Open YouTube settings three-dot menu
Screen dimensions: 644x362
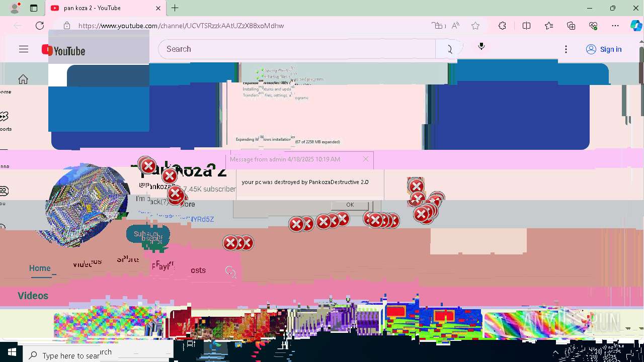(x=566, y=49)
